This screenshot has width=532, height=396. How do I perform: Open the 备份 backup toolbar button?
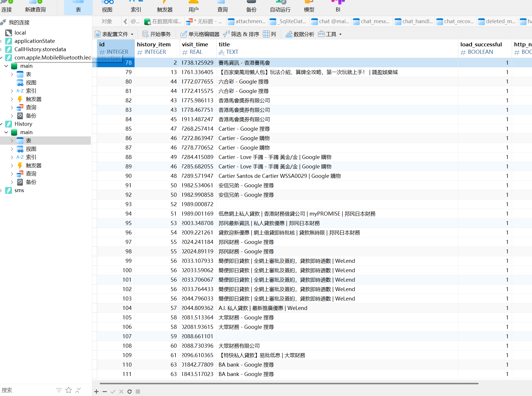click(x=251, y=7)
